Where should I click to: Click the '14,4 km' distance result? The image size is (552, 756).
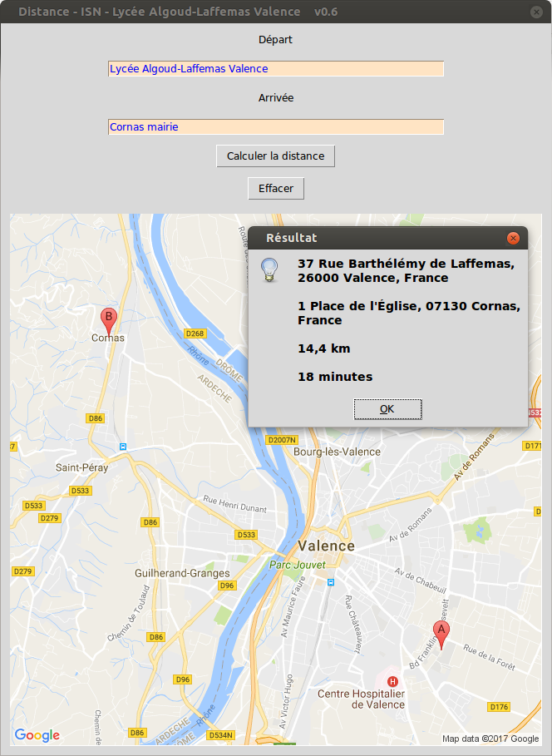[324, 348]
